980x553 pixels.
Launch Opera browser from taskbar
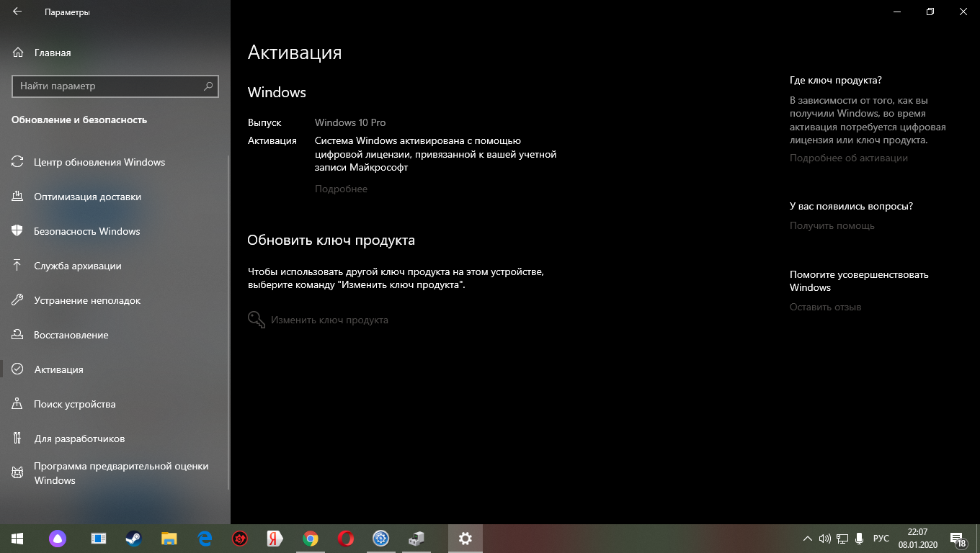coord(346,539)
